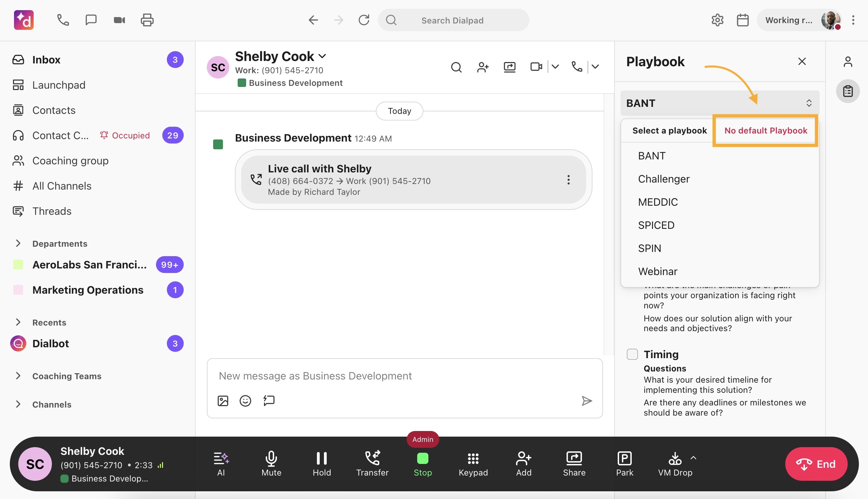
Task: Mute the microphone on call
Action: pyautogui.click(x=271, y=464)
